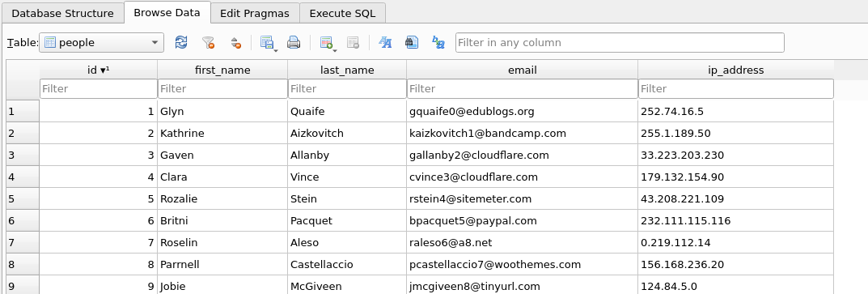The image size is (868, 294).
Task: Select the last_name cell Aizkovitch
Action: click(347, 133)
